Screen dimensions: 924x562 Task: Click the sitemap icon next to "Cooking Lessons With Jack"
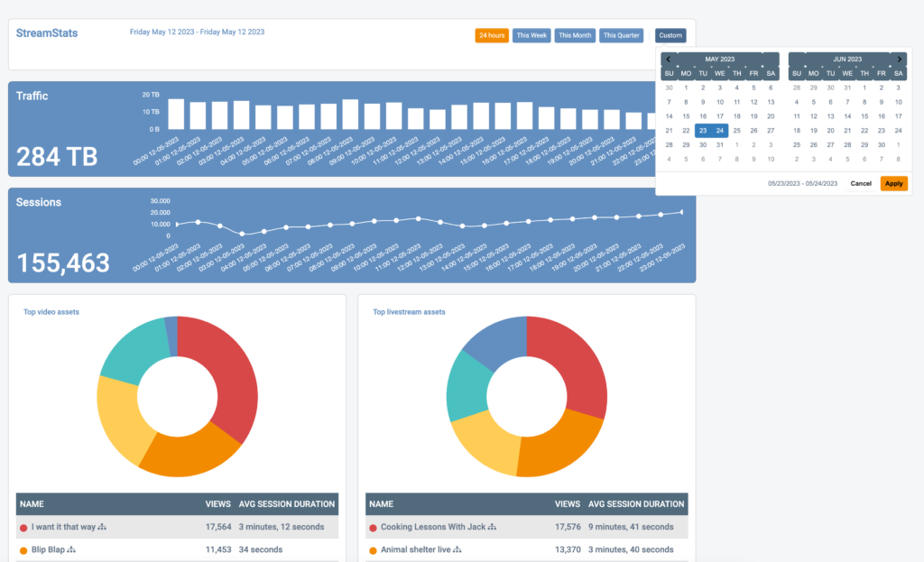(x=491, y=528)
